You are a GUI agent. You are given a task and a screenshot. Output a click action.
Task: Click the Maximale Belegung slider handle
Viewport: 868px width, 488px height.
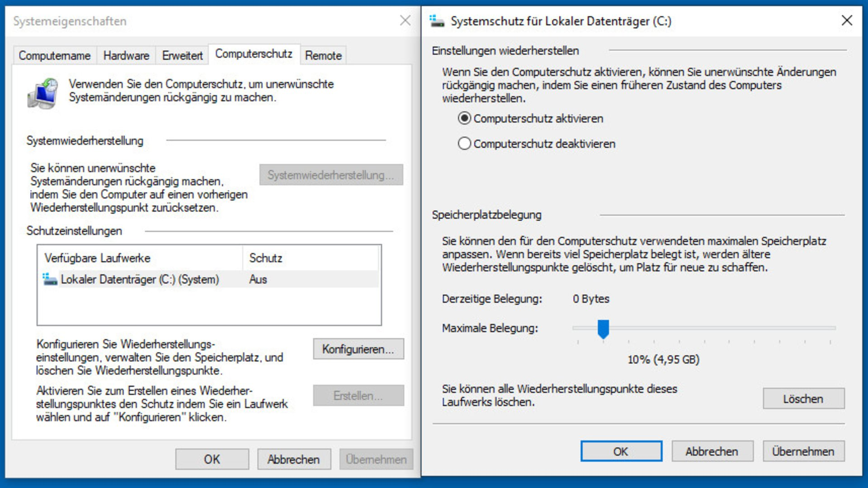[603, 329]
